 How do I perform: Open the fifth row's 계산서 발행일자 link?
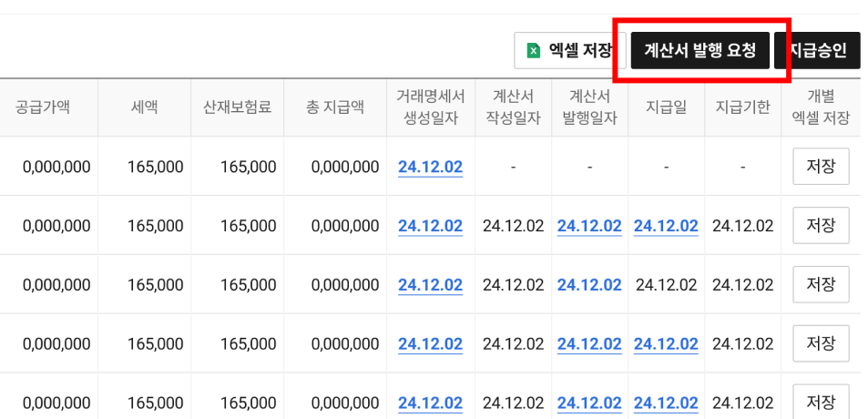click(x=589, y=404)
